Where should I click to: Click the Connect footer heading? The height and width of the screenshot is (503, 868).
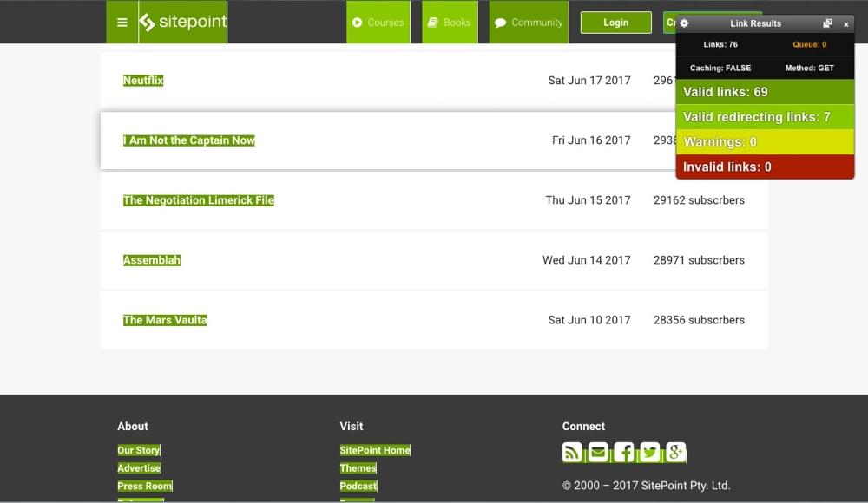[583, 426]
